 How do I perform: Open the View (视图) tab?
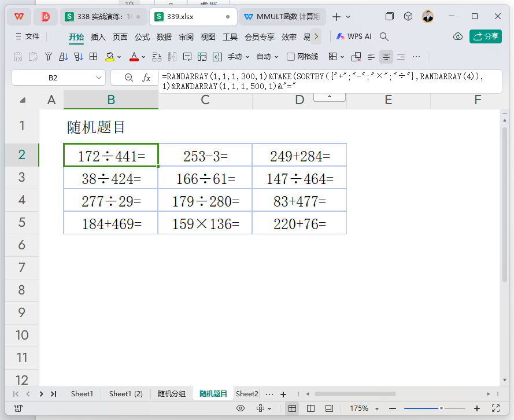pyautogui.click(x=208, y=37)
